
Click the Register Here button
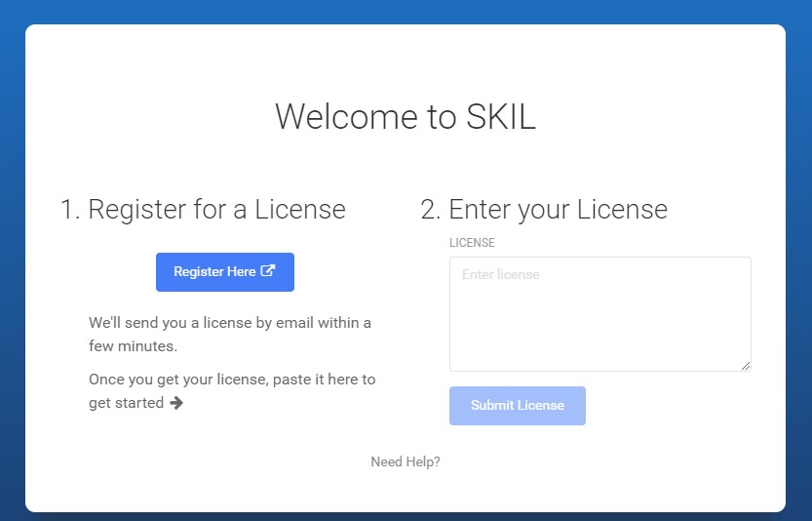click(x=225, y=272)
